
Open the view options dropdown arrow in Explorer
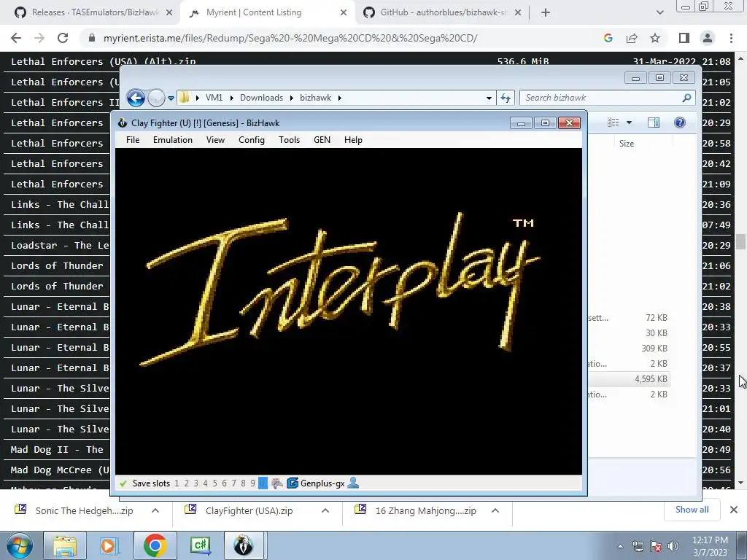click(x=629, y=122)
